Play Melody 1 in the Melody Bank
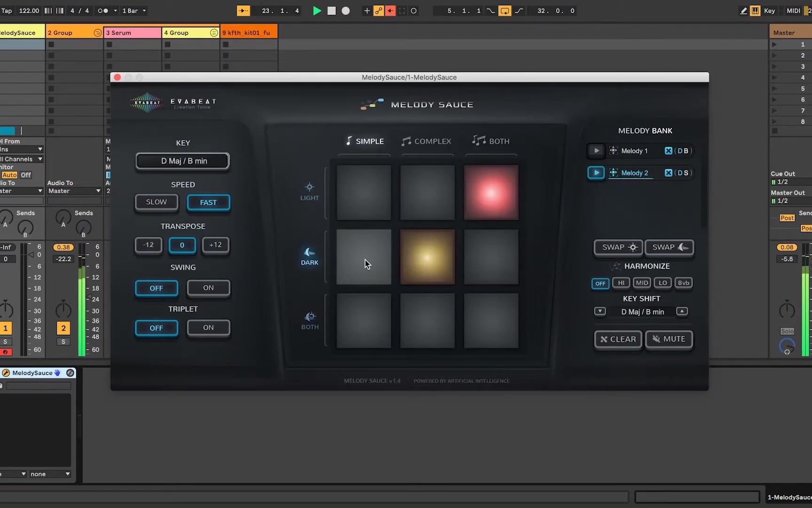The width and height of the screenshot is (812, 508). (596, 151)
